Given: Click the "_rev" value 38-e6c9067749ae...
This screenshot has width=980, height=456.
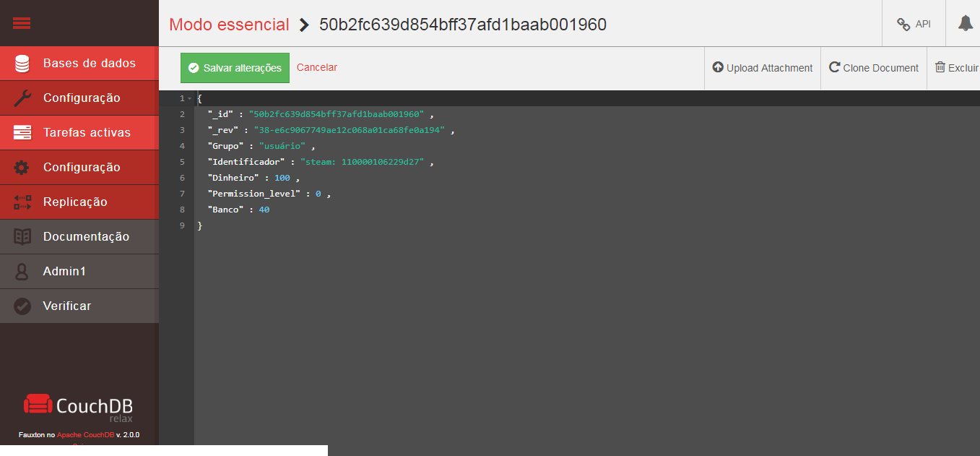Looking at the screenshot, I should pyautogui.click(x=349, y=130).
